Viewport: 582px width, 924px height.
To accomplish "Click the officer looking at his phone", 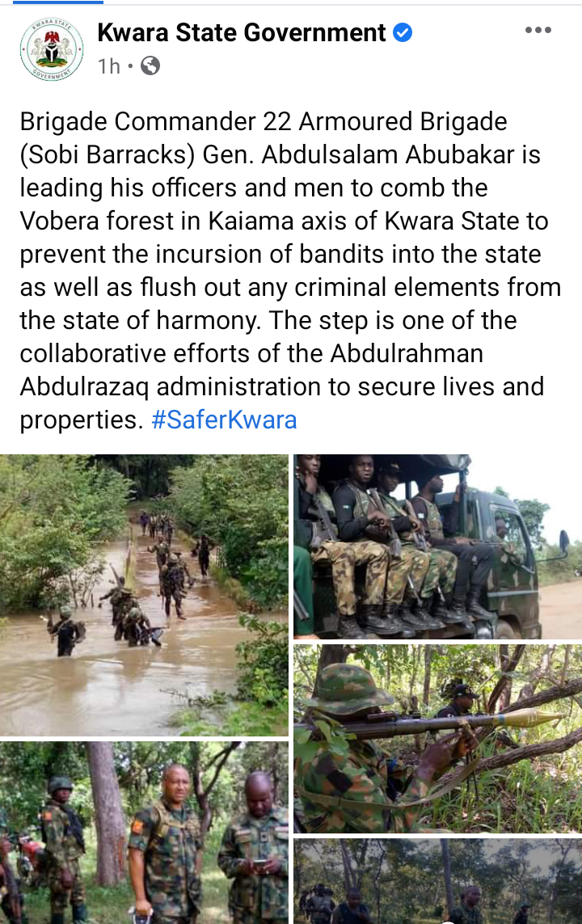I will [255, 849].
